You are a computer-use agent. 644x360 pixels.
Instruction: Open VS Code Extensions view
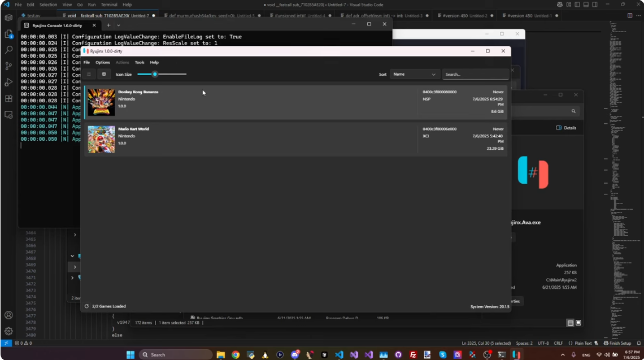(8, 98)
